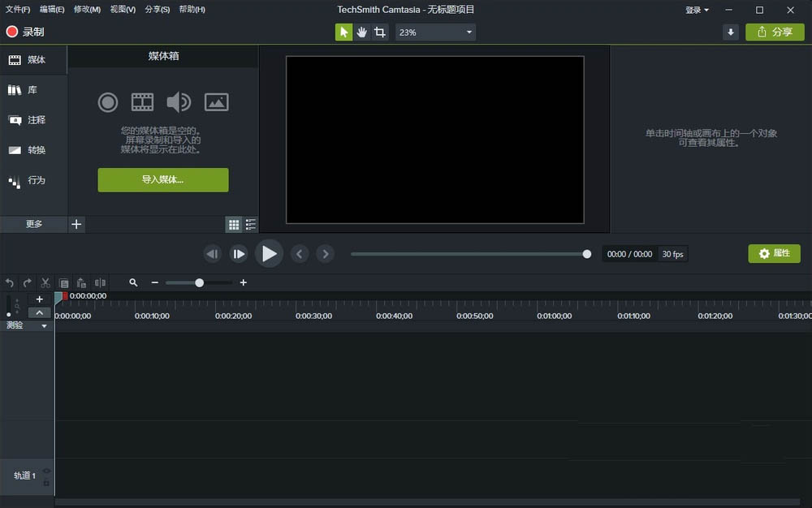The height and width of the screenshot is (508, 812).
Task: Select the Crop tool above the canvas
Action: [378, 32]
